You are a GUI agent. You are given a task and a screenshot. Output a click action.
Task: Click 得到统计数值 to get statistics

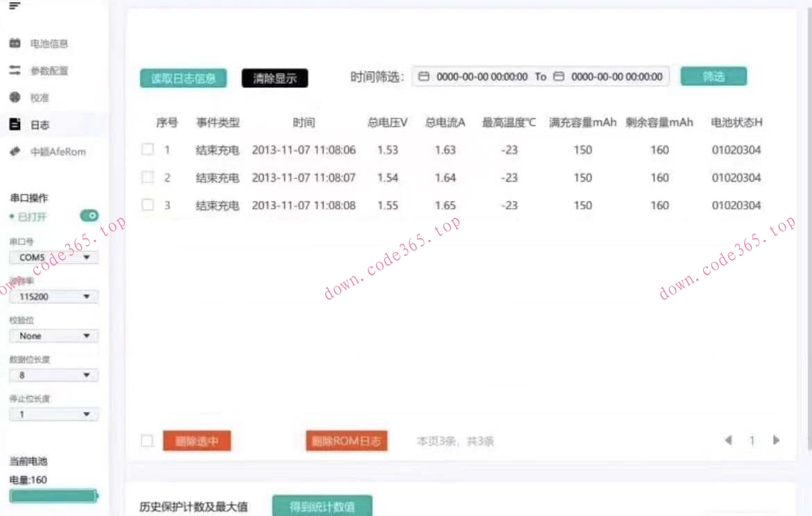pos(323,506)
